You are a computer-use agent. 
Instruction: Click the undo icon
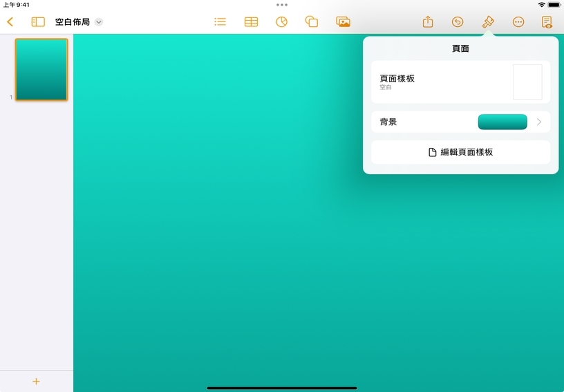pos(458,22)
